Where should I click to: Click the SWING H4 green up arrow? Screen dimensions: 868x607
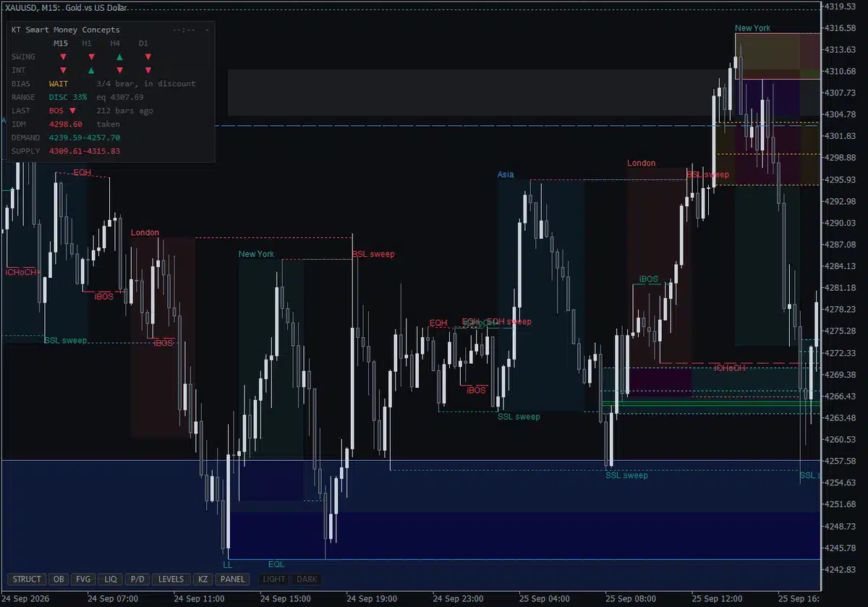coord(119,56)
